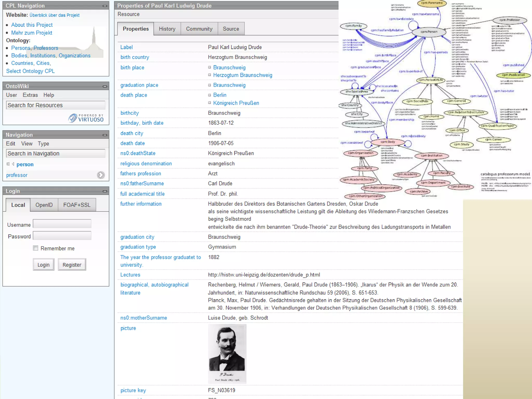This screenshot has height=399, width=532.
Task: Toggle the Remember me checkbox
Action: [36, 248]
